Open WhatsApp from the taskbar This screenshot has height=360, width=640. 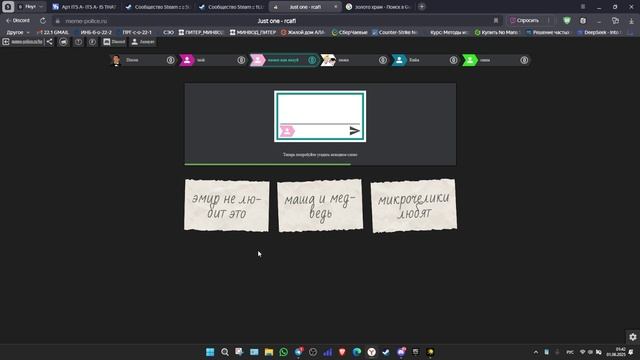(283, 352)
